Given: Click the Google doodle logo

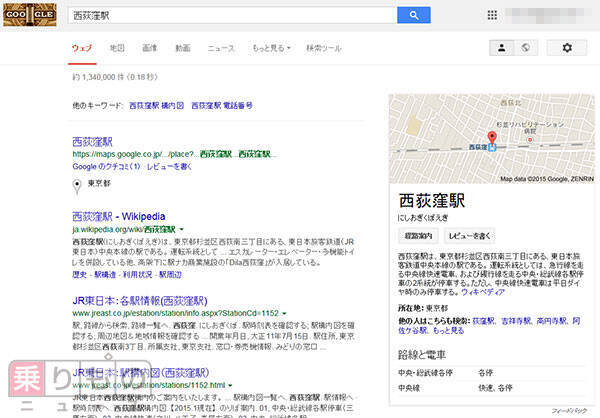Looking at the screenshot, I should (x=31, y=16).
